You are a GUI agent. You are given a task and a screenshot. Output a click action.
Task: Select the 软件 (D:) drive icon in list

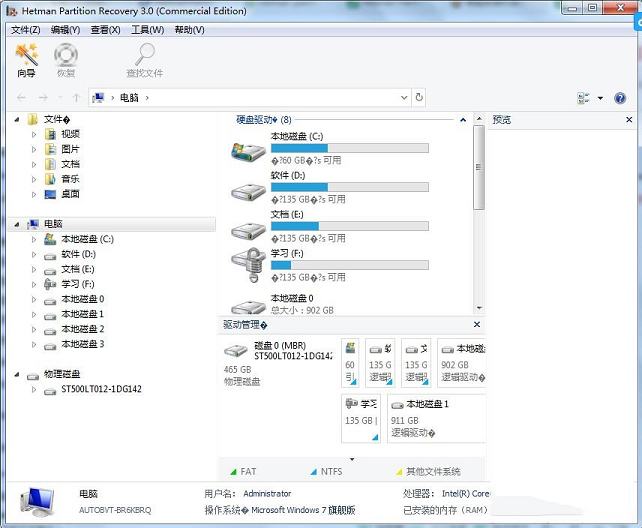(248, 192)
